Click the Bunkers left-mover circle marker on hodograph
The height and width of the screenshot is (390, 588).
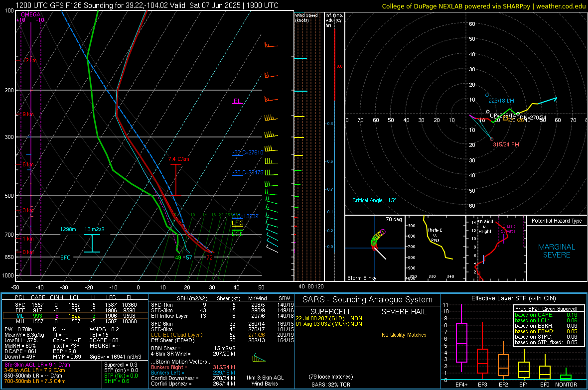(x=487, y=95)
